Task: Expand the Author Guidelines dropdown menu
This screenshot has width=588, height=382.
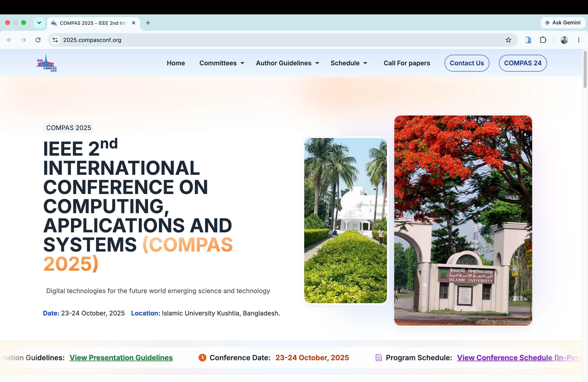Action: pyautogui.click(x=287, y=63)
